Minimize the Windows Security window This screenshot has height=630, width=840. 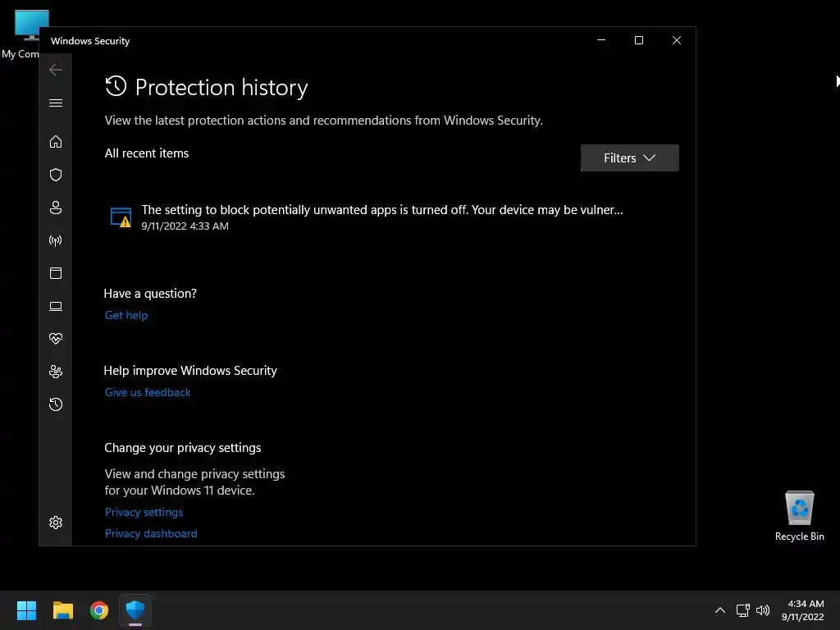601,40
